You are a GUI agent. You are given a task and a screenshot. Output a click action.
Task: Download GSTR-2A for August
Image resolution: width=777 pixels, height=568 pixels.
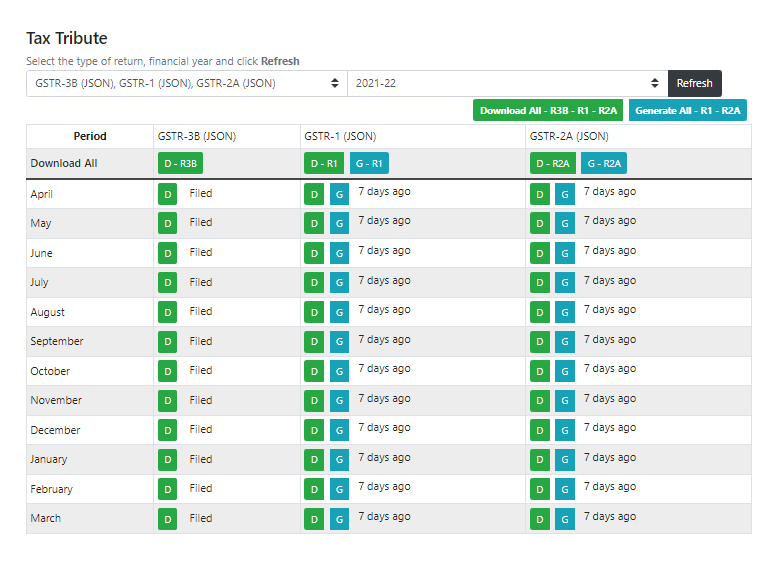click(540, 312)
